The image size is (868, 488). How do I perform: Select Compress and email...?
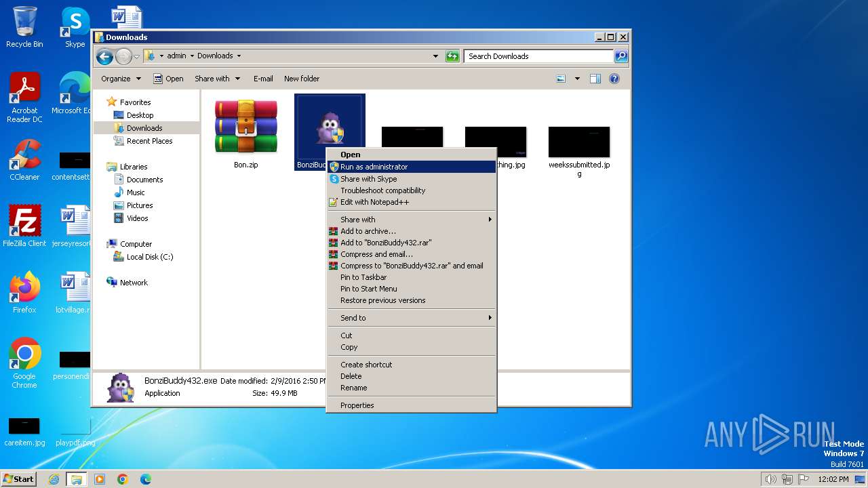tap(412, 254)
